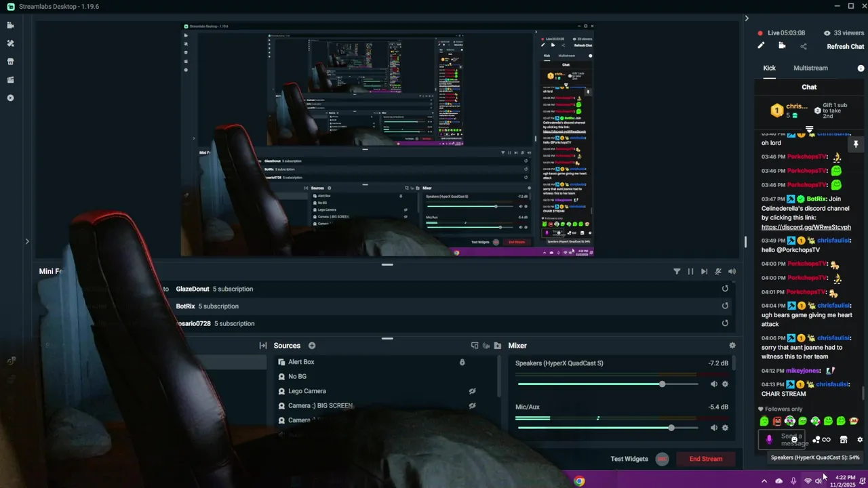Screen dimensions: 868x488
Task: Click the audio-wave icon in Sources header
Action: [x=486, y=346]
